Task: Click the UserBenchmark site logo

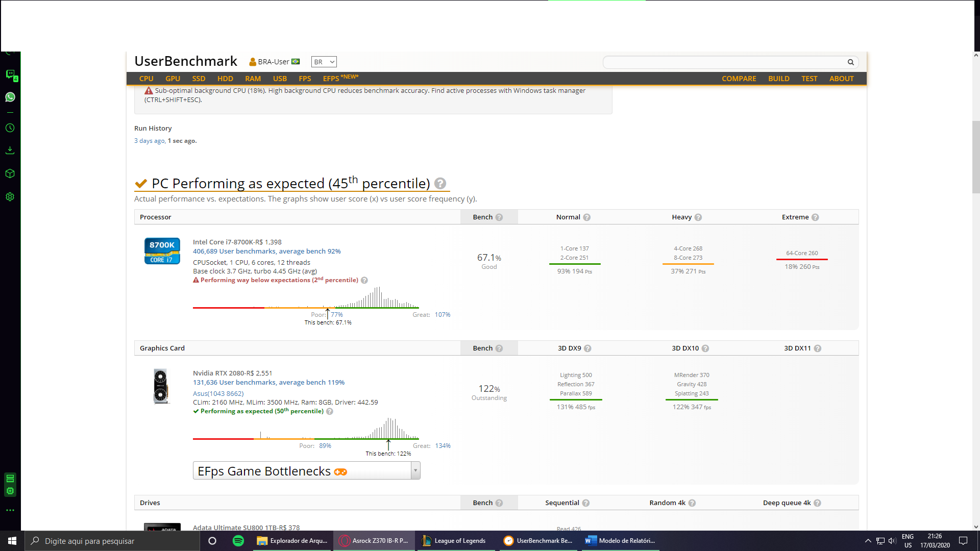Action: (x=186, y=61)
